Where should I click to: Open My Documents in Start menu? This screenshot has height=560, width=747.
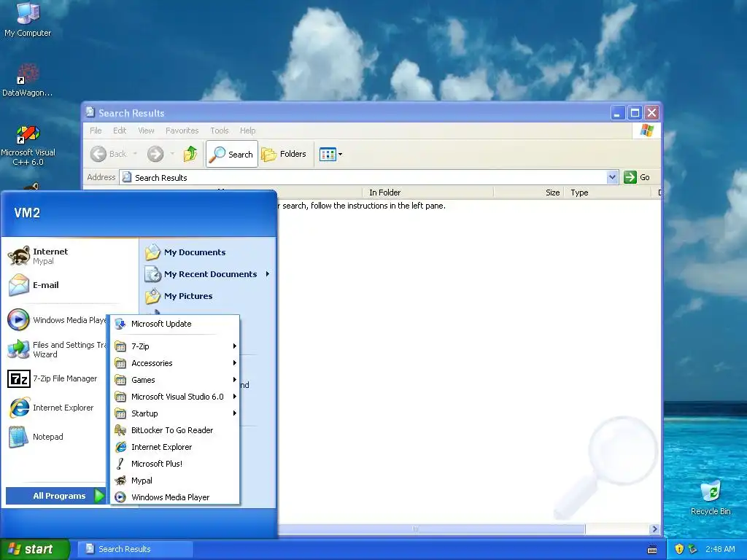pyautogui.click(x=185, y=252)
